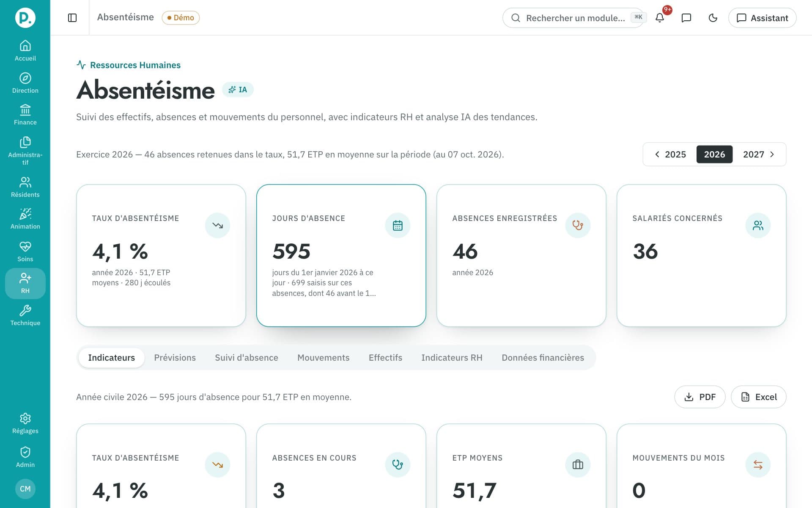The width and height of the screenshot is (812, 508).
Task: Click the Rechercher un module search field
Action: click(573, 18)
